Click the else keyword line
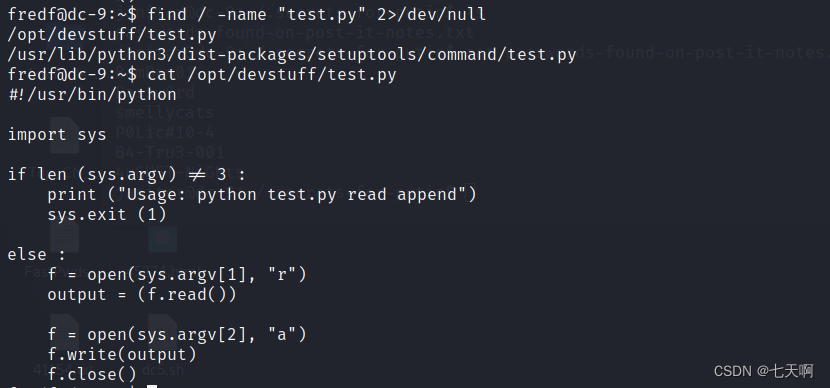The image size is (830, 388). point(37,255)
